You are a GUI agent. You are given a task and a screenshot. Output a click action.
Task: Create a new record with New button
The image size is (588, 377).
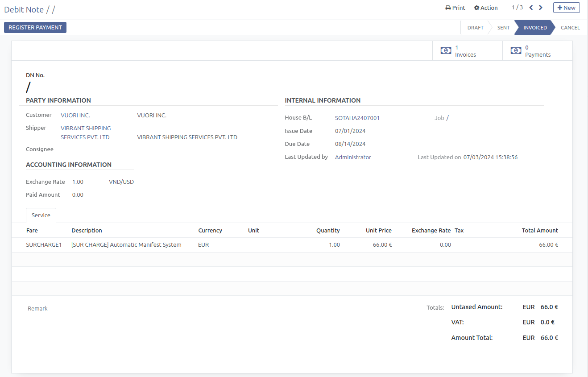point(566,8)
